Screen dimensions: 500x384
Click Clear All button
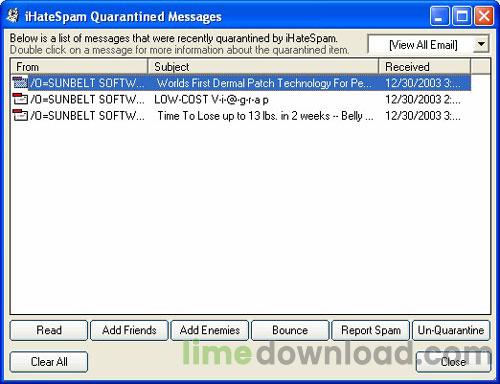(49, 362)
